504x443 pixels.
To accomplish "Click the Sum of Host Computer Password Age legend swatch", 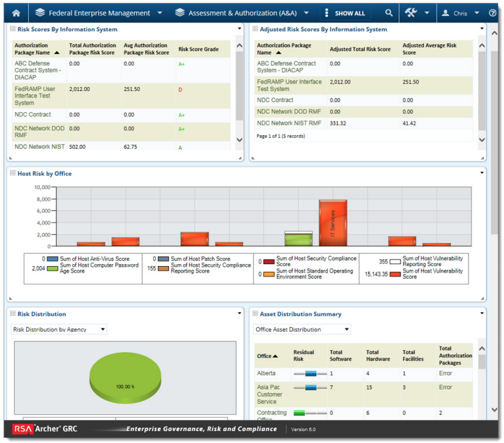I will [x=52, y=269].
